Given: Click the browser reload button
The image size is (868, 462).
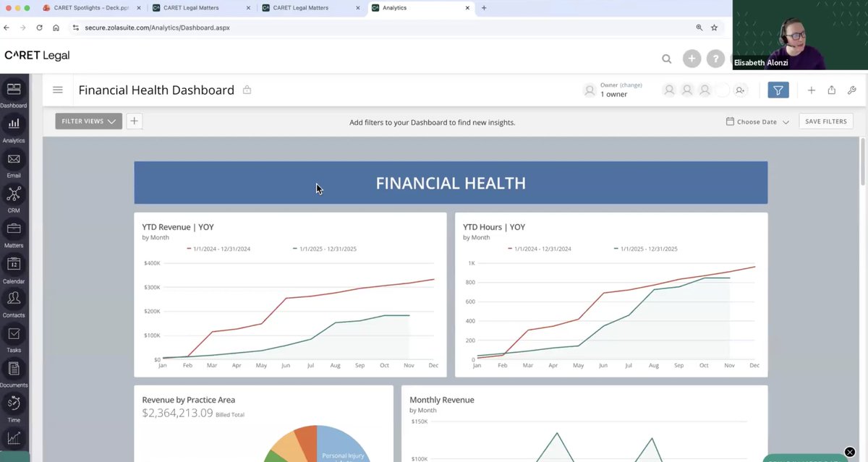Looking at the screenshot, I should point(39,27).
